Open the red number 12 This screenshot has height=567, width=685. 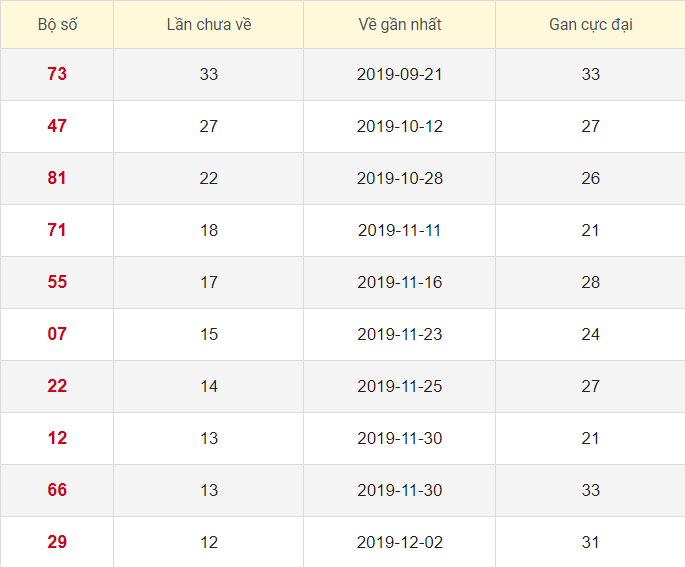(57, 438)
